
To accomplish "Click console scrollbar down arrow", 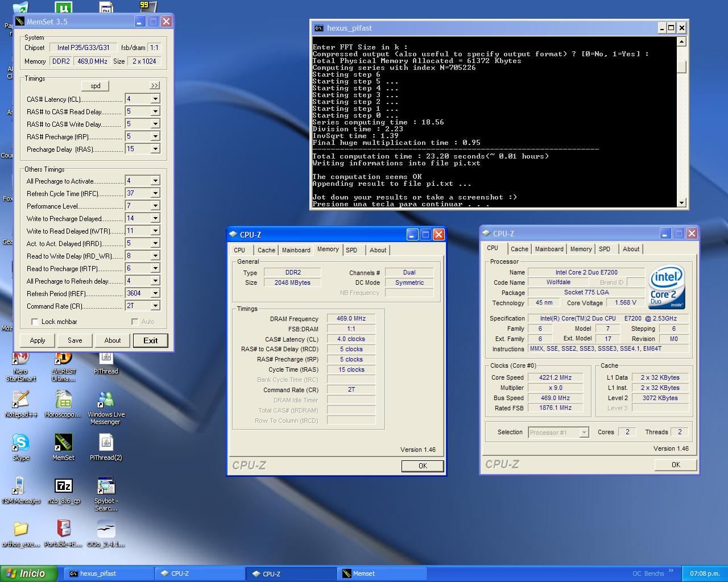I will 681,202.
